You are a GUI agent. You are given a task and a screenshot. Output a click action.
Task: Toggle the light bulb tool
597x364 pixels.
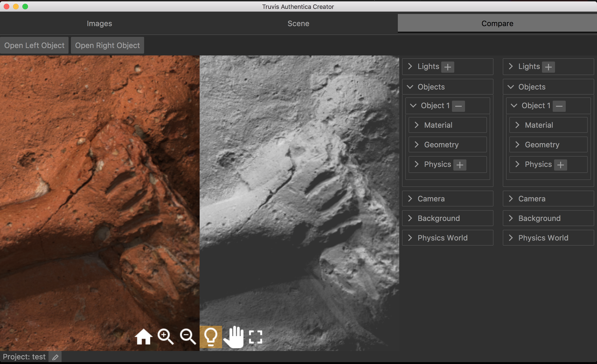(211, 337)
